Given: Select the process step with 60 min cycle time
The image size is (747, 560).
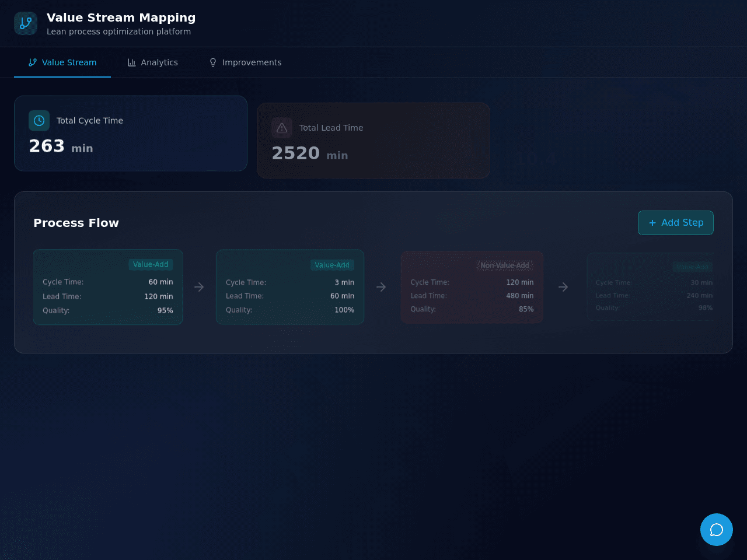Looking at the screenshot, I should pos(108,287).
